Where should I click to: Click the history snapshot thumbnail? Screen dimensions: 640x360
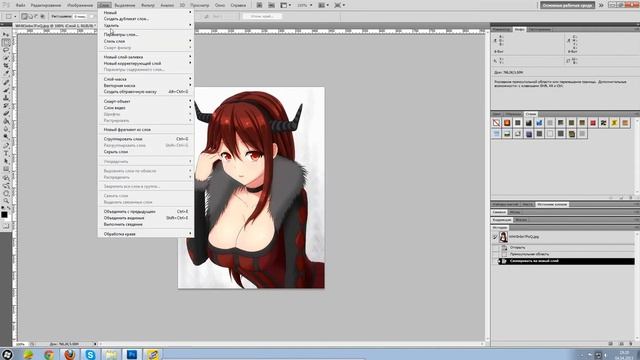coord(503,237)
